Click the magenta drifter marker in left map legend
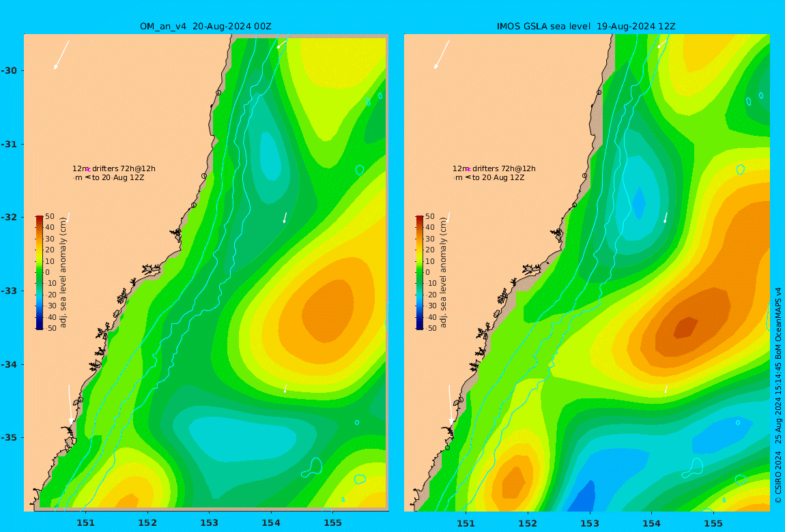The image size is (785, 532). (87, 170)
